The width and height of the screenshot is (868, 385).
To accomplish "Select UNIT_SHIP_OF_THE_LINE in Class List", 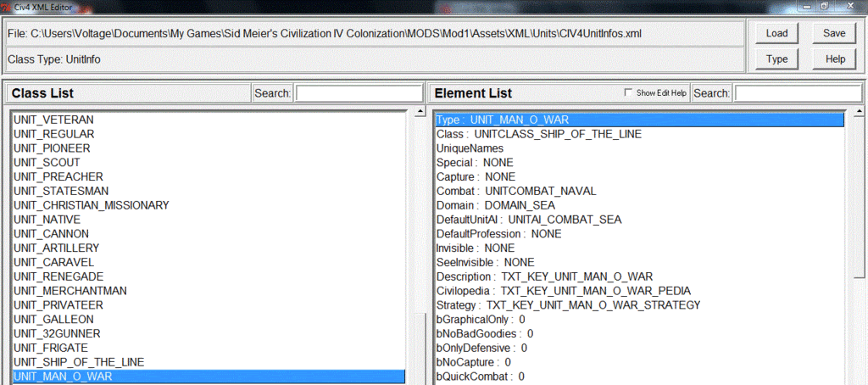I will 209,362.
